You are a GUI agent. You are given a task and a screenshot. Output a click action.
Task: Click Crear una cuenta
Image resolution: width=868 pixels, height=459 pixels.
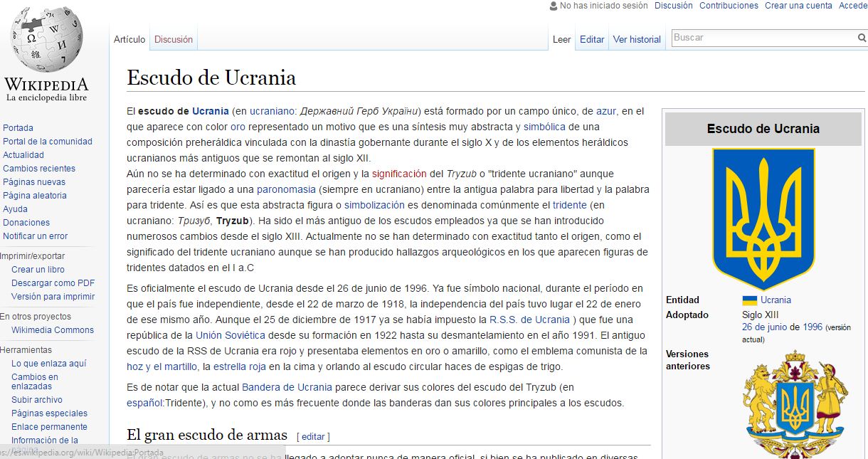[x=798, y=6]
